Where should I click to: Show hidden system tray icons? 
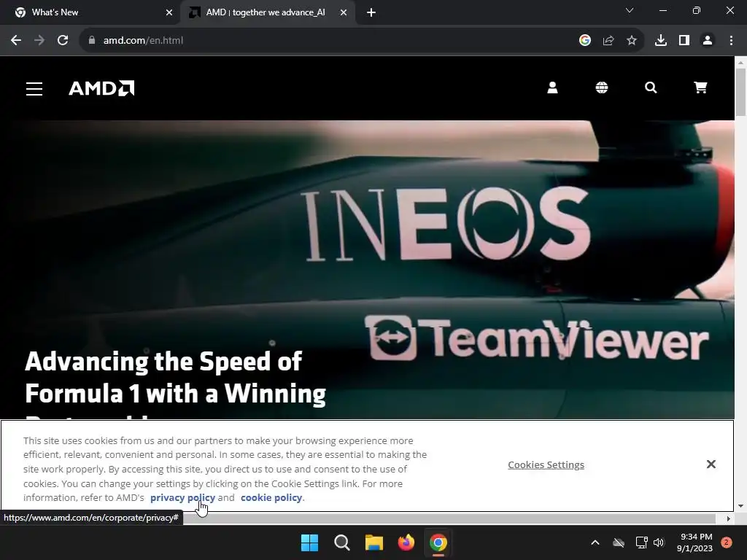click(595, 542)
